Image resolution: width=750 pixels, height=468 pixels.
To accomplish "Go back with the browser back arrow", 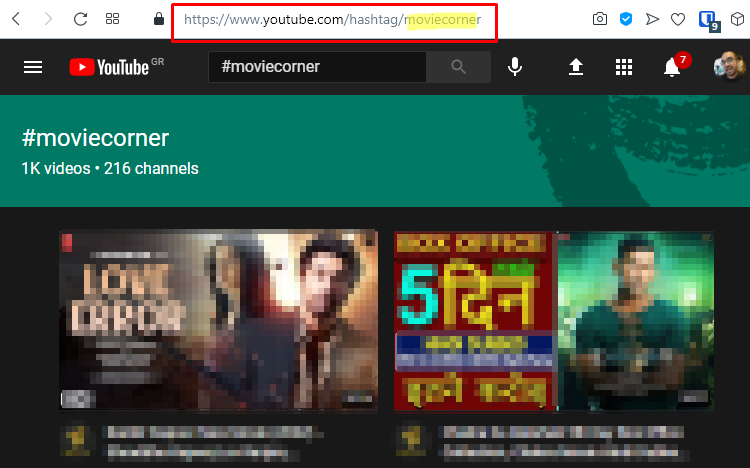I will [16, 19].
